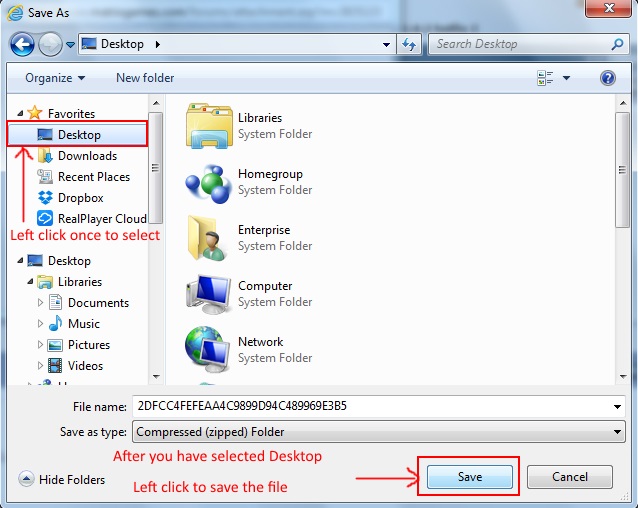This screenshot has height=508, width=638.
Task: Click the Network globe icon
Action: (208, 349)
